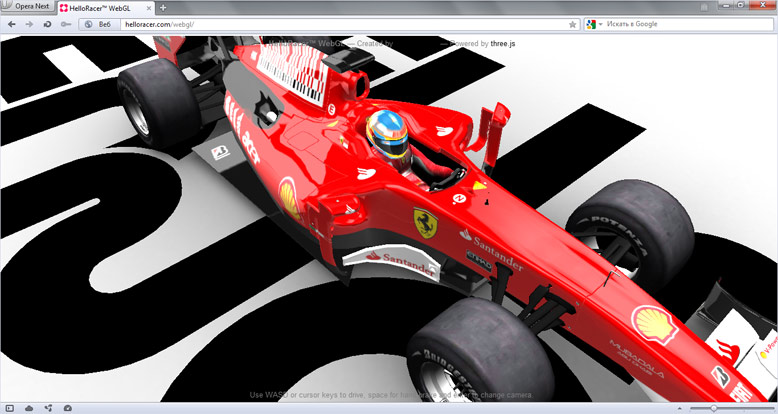
Task: Go forward to the next page
Action: (x=29, y=24)
